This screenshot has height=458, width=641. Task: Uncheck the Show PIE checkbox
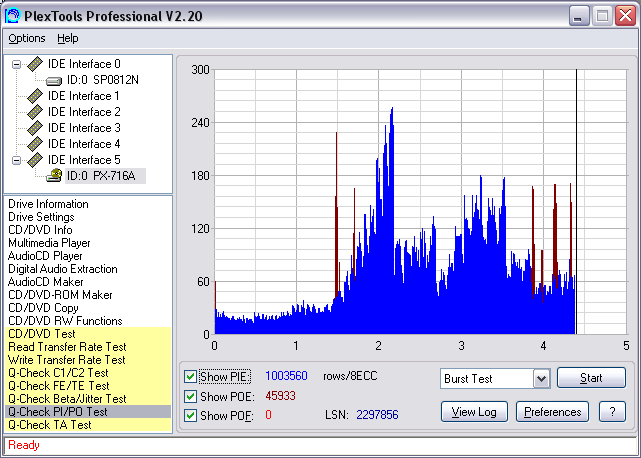pyautogui.click(x=190, y=376)
